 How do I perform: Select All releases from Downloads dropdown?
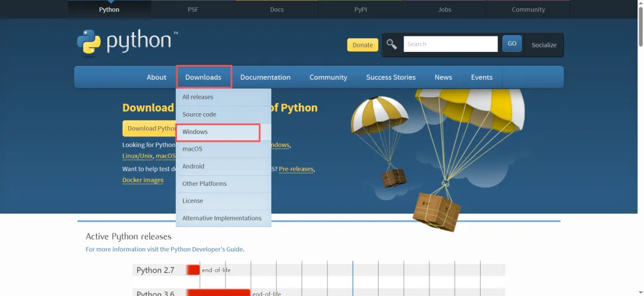[x=224, y=97]
